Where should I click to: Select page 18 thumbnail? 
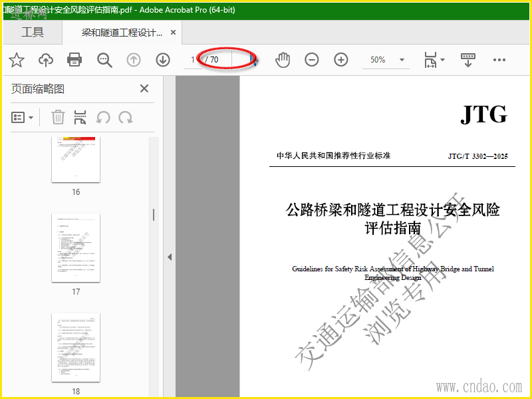click(76, 347)
